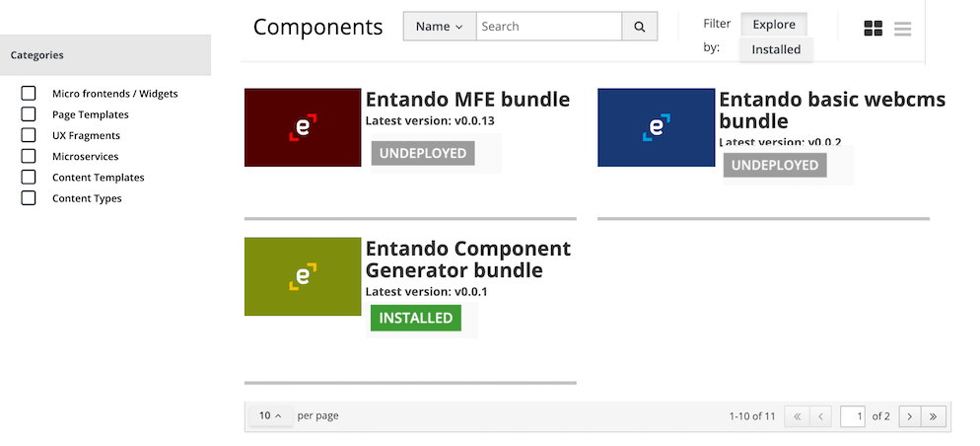The height and width of the screenshot is (446, 980).
Task: Open the 10 per page dropdown
Action: point(270,415)
